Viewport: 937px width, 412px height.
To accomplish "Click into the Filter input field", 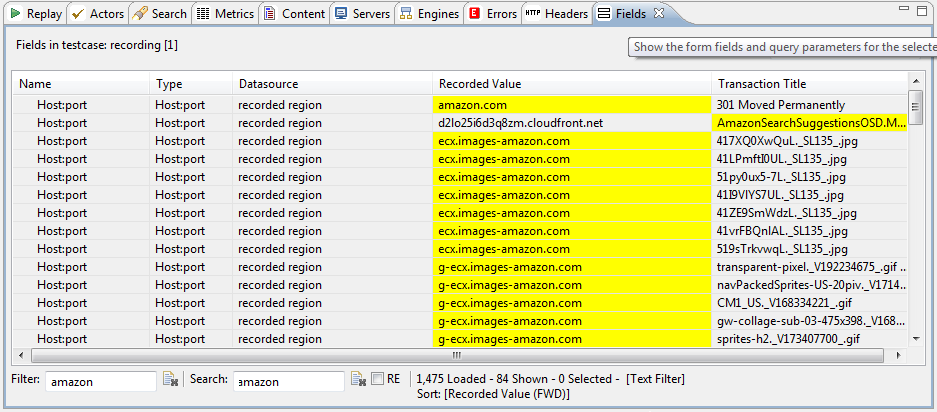I will (x=101, y=382).
